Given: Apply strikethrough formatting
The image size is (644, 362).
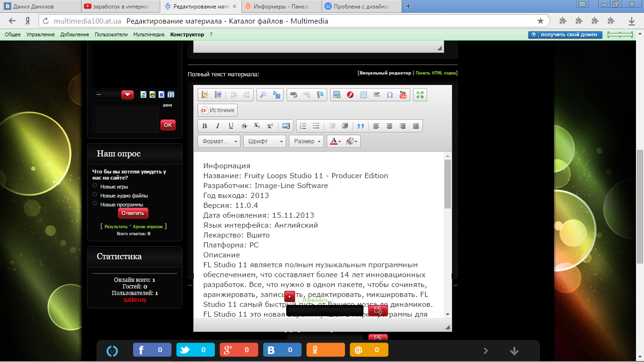Looking at the screenshot, I should pos(244,126).
